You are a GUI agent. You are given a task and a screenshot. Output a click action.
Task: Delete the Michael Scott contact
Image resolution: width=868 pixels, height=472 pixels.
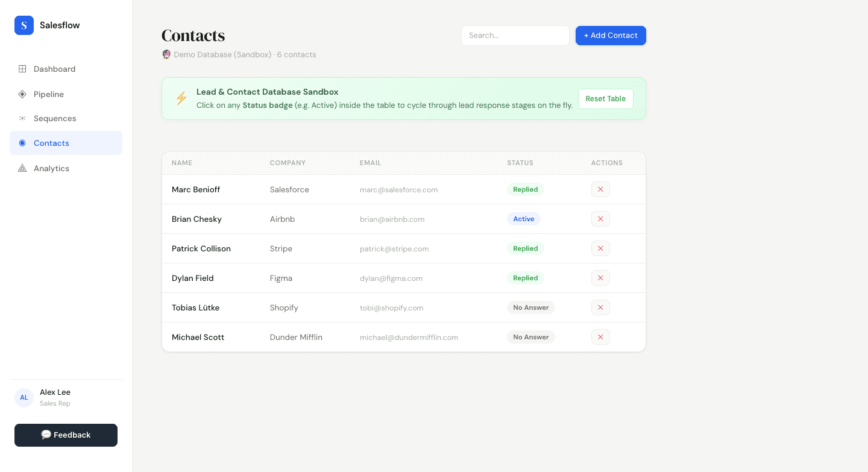[600, 337]
